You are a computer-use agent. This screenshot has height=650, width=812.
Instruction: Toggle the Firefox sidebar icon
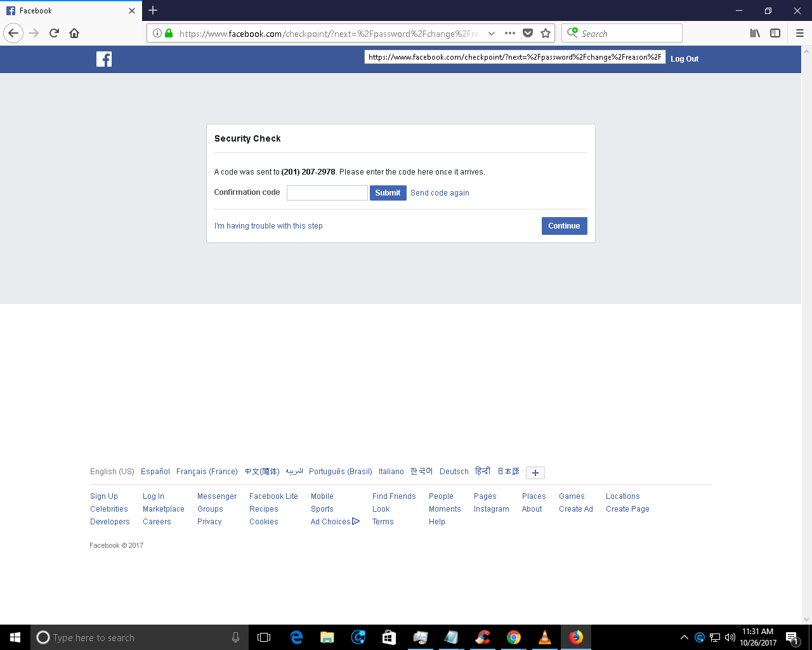pyautogui.click(x=775, y=33)
